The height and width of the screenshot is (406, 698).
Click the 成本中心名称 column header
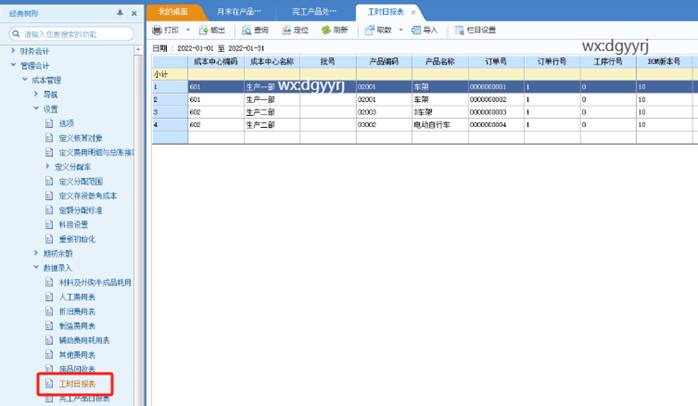[272, 61]
